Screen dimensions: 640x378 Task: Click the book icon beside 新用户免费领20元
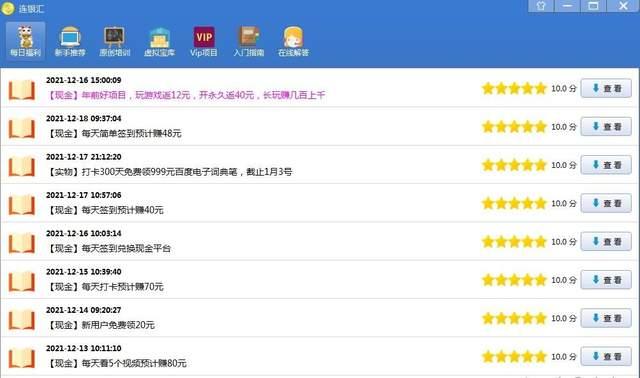(x=21, y=319)
